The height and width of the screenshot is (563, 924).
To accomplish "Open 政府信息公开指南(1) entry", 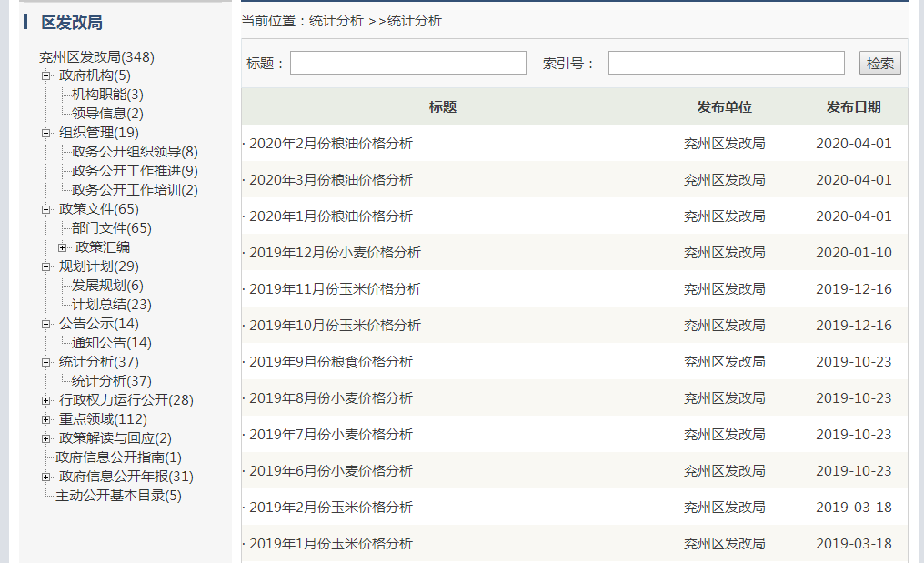I will (118, 457).
